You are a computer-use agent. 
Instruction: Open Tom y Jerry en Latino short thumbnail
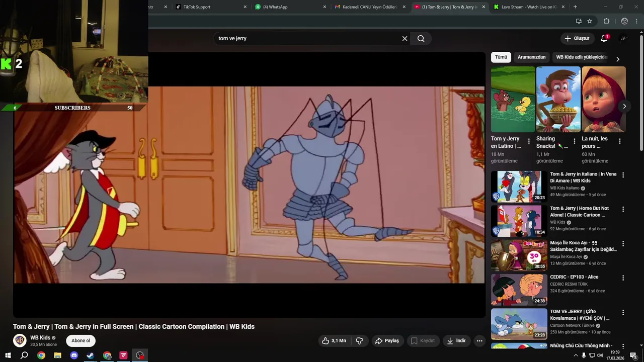513,100
